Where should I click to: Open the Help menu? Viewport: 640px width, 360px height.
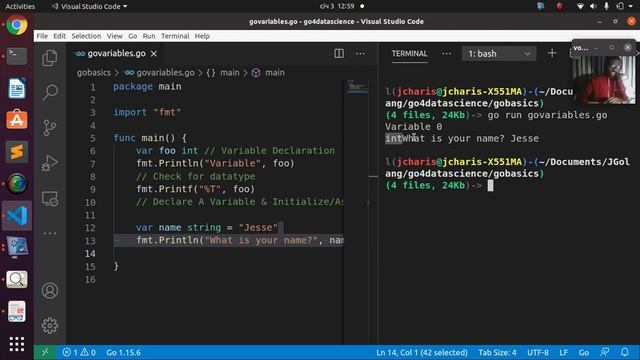point(202,36)
